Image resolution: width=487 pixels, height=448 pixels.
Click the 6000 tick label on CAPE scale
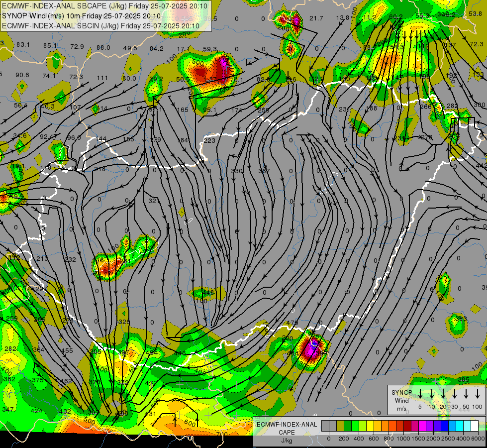[478, 439]
